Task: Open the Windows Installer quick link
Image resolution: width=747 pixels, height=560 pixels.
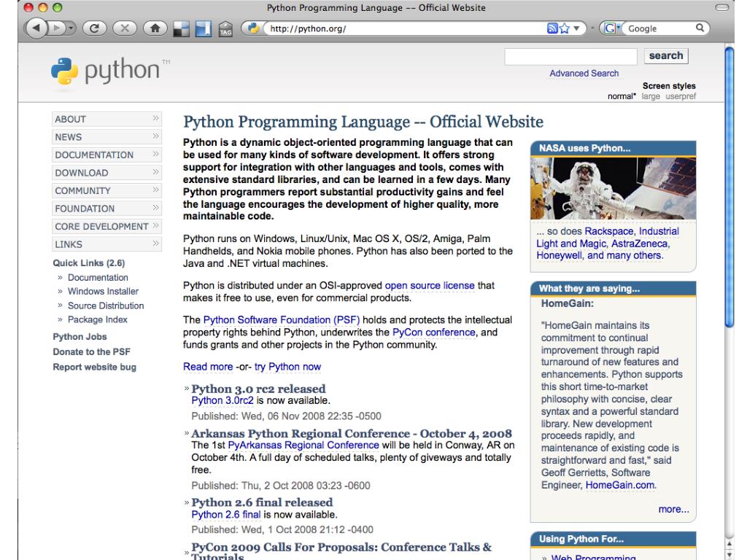Action: click(x=103, y=292)
